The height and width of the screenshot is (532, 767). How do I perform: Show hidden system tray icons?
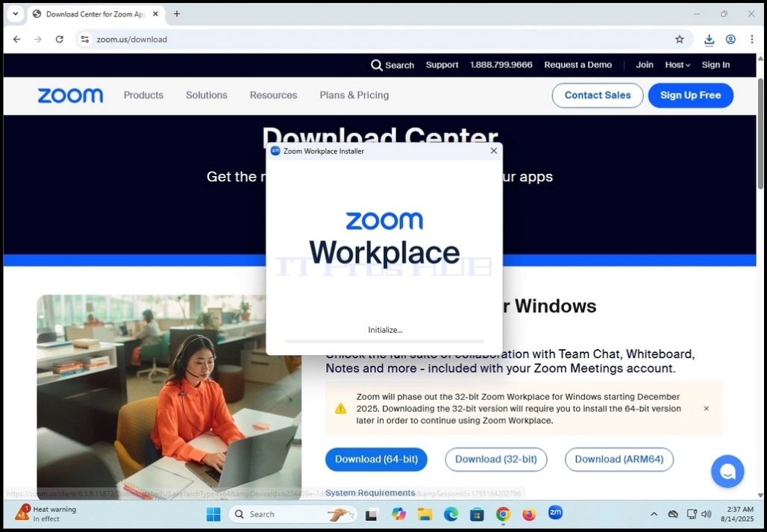point(654,514)
